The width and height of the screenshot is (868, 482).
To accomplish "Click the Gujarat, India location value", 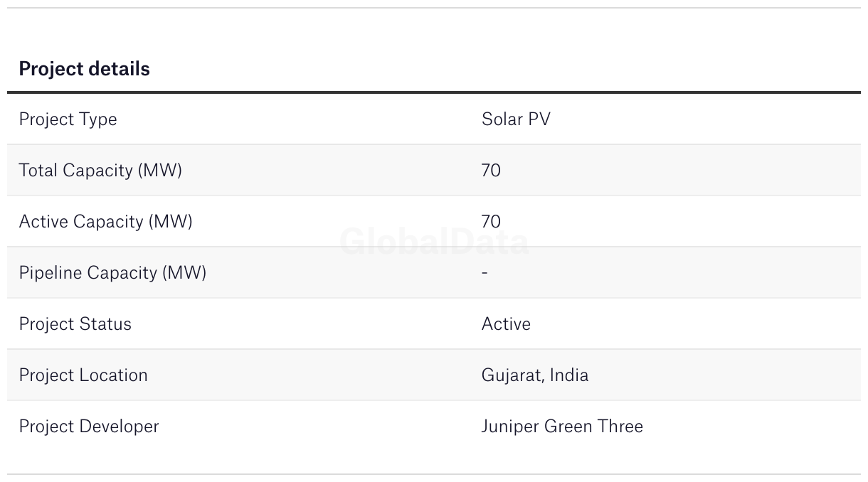I will click(x=535, y=375).
